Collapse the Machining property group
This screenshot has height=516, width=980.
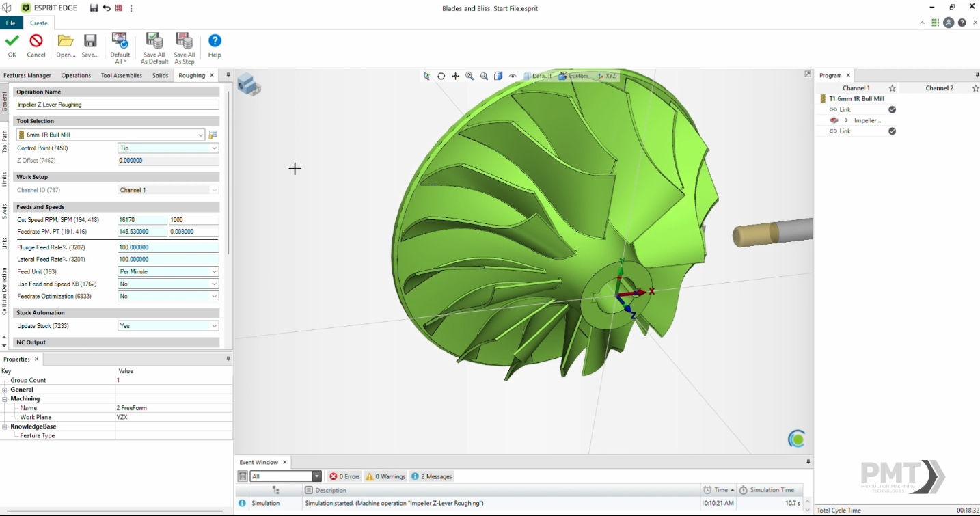pos(4,398)
